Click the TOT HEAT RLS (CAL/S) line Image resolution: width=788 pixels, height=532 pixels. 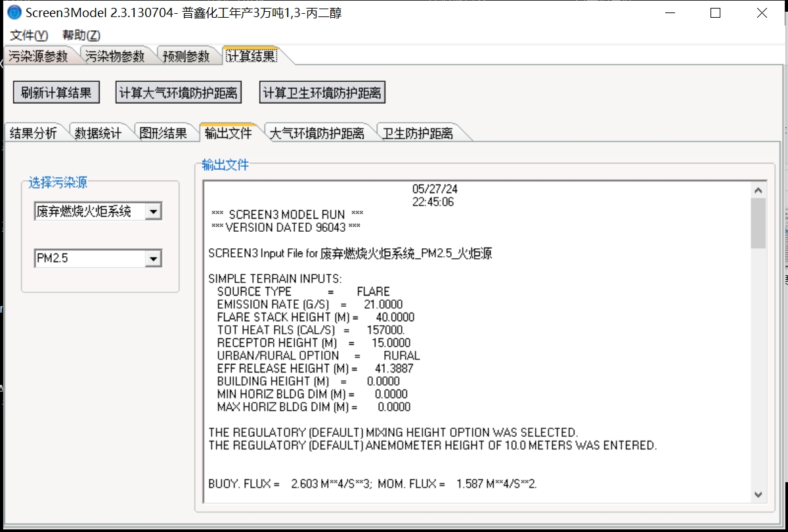(x=311, y=330)
